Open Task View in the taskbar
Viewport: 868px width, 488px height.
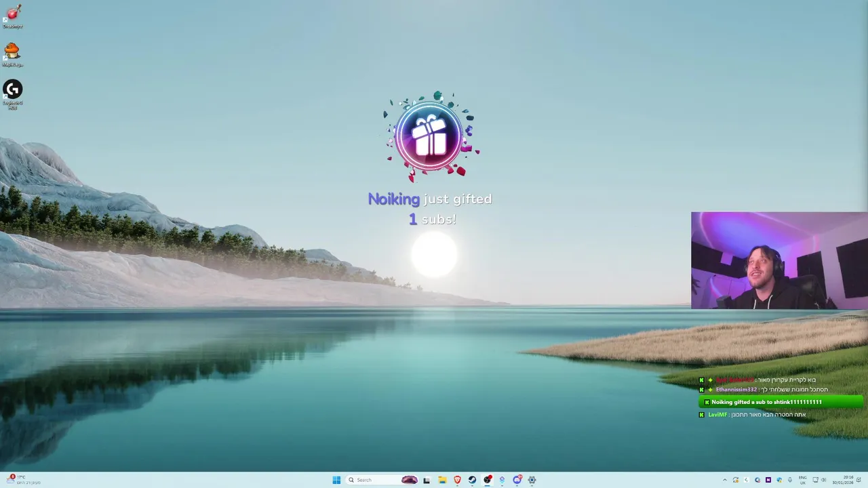pos(427,480)
